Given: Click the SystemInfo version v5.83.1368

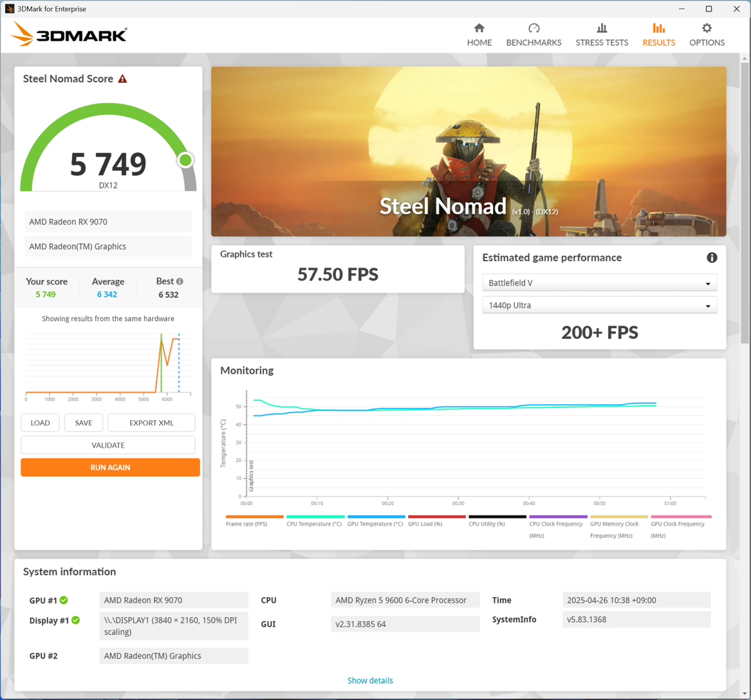Looking at the screenshot, I should [x=636, y=620].
